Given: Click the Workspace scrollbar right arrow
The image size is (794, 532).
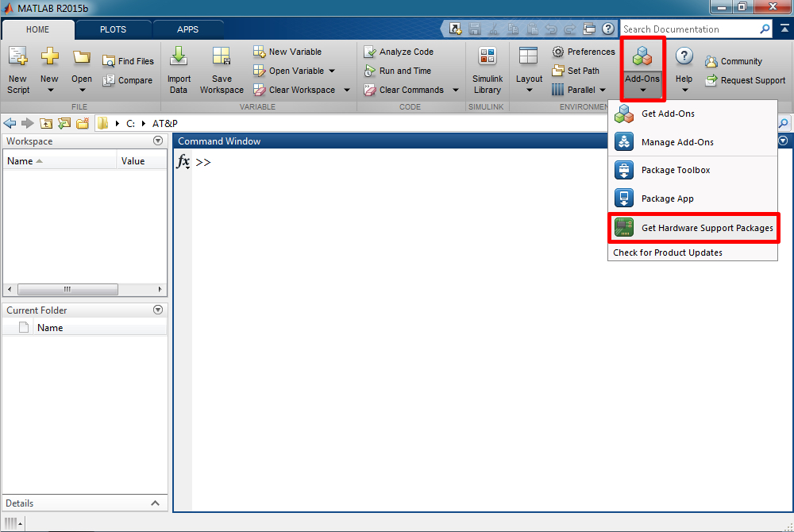Looking at the screenshot, I should (160, 290).
